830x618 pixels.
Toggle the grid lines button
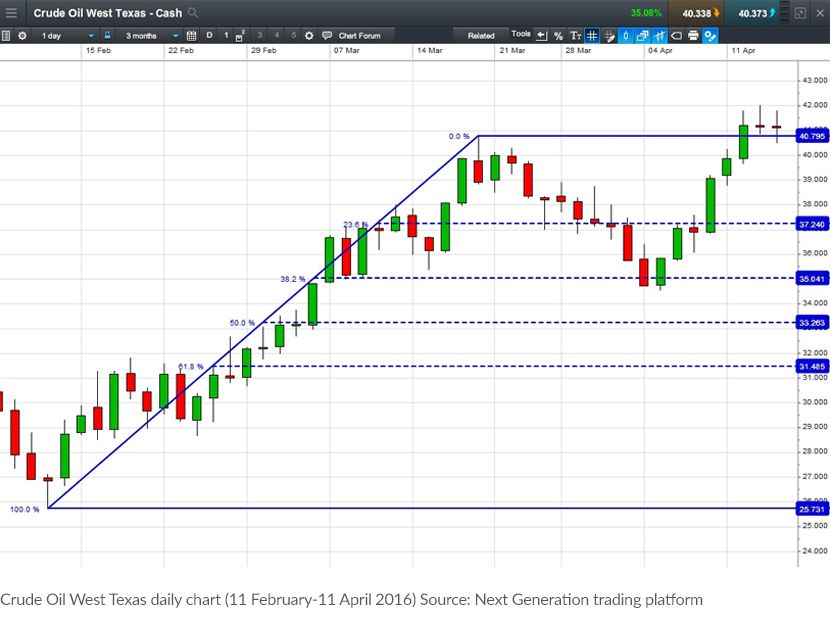click(592, 35)
